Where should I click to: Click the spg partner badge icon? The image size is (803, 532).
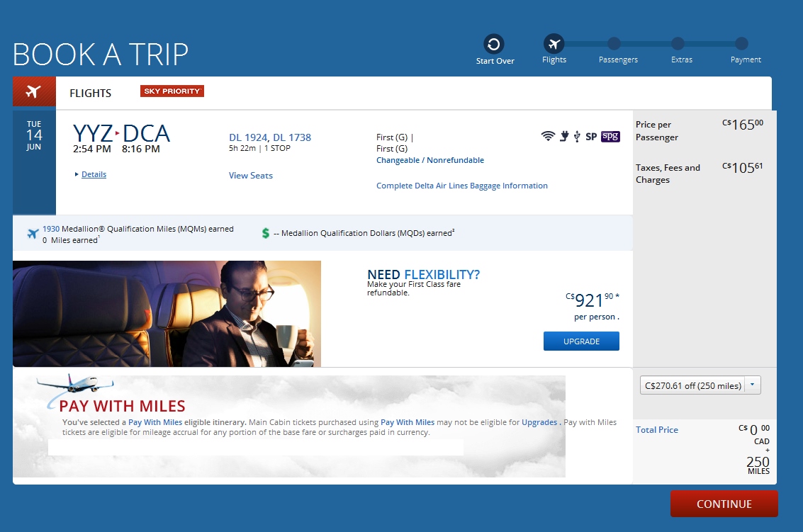coord(610,135)
